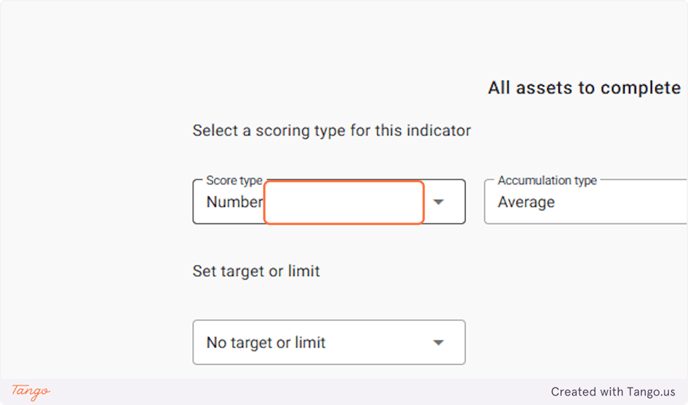Click the Select a scoring type instruction text
This screenshot has height=405, width=688.
(331, 131)
